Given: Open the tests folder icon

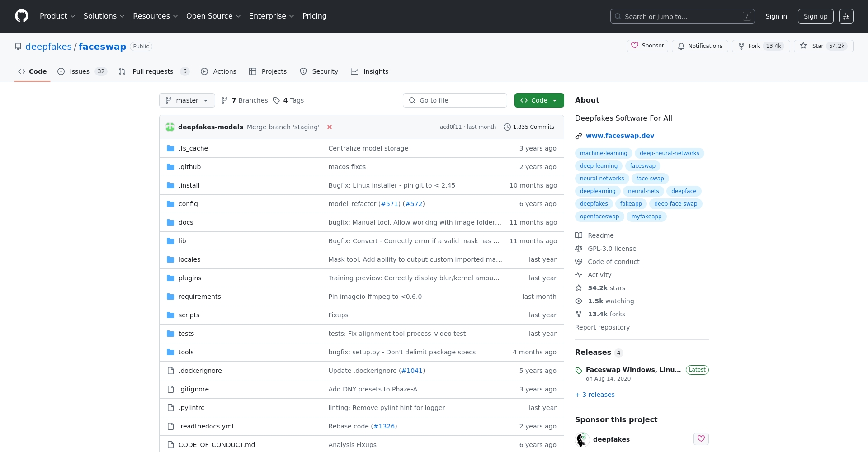Looking at the screenshot, I should pos(170,334).
